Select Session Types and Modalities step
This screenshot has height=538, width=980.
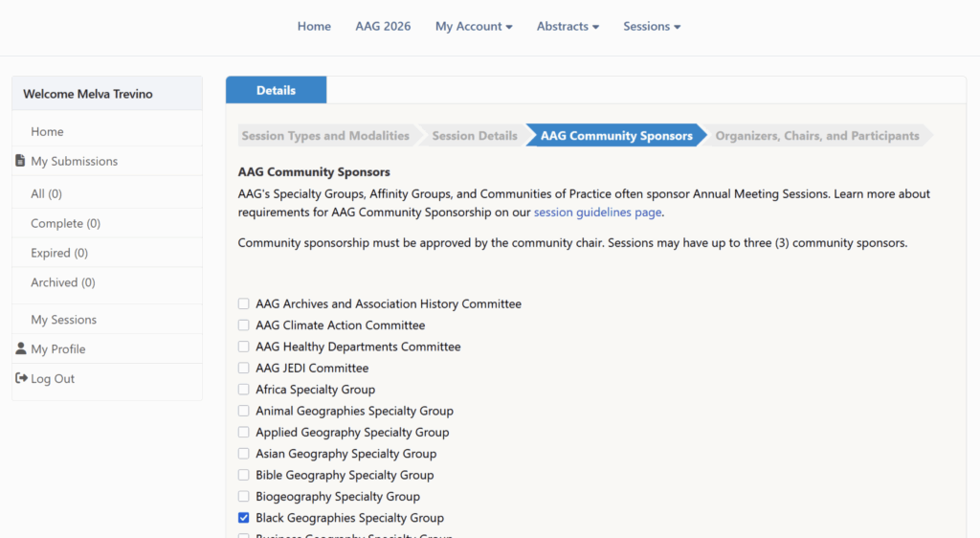click(x=325, y=136)
